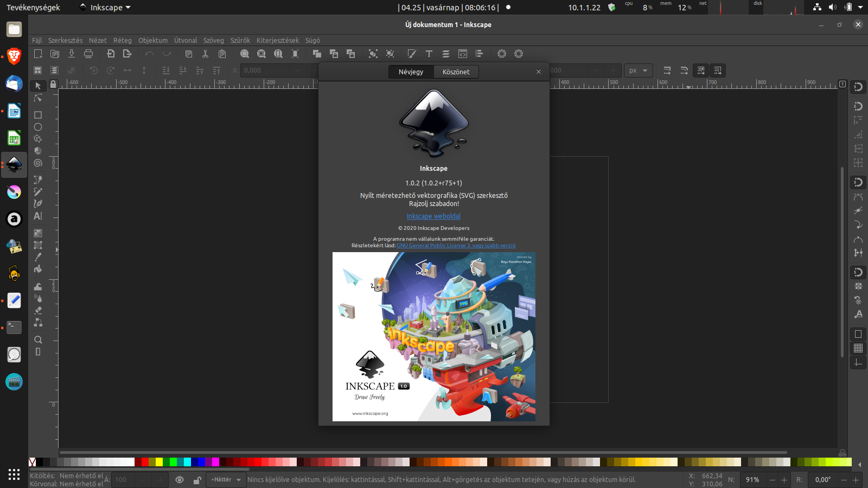Choose the Eraser tool

click(38, 310)
